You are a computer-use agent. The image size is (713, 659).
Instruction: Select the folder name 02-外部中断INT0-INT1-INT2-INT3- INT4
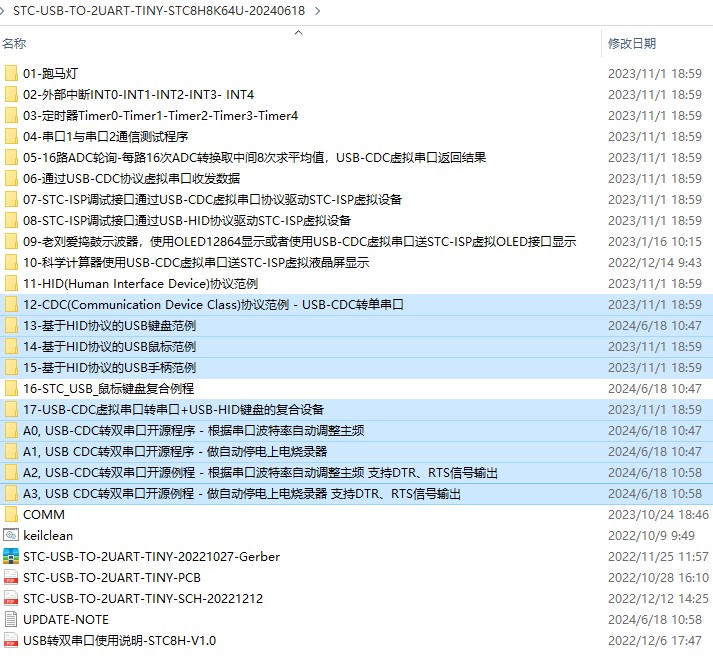point(138,94)
